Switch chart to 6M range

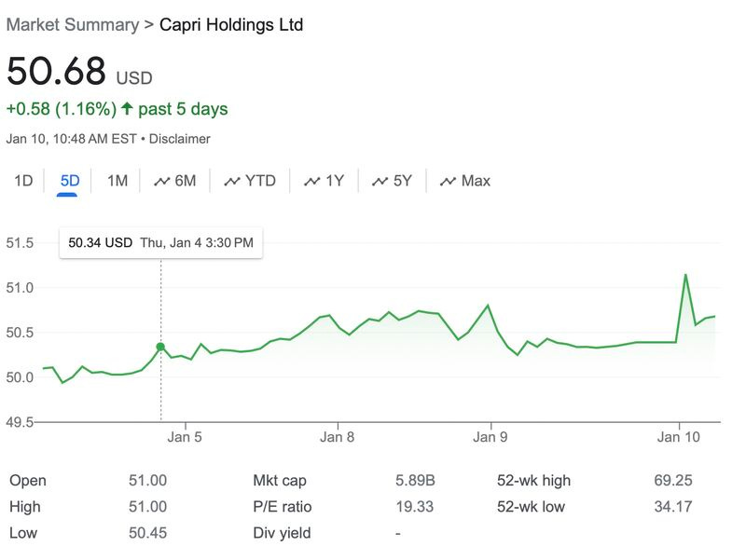(175, 181)
